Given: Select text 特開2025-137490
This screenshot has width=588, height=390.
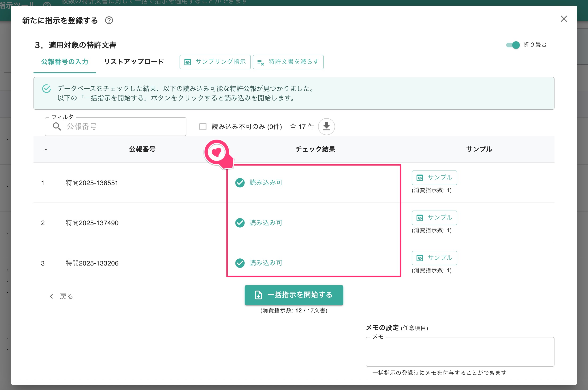Looking at the screenshot, I should tap(92, 223).
